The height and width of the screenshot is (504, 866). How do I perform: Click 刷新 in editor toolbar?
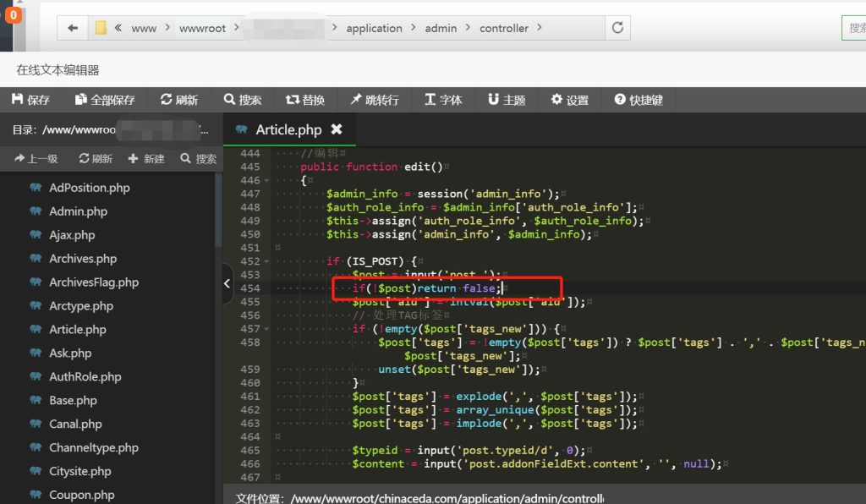point(179,100)
